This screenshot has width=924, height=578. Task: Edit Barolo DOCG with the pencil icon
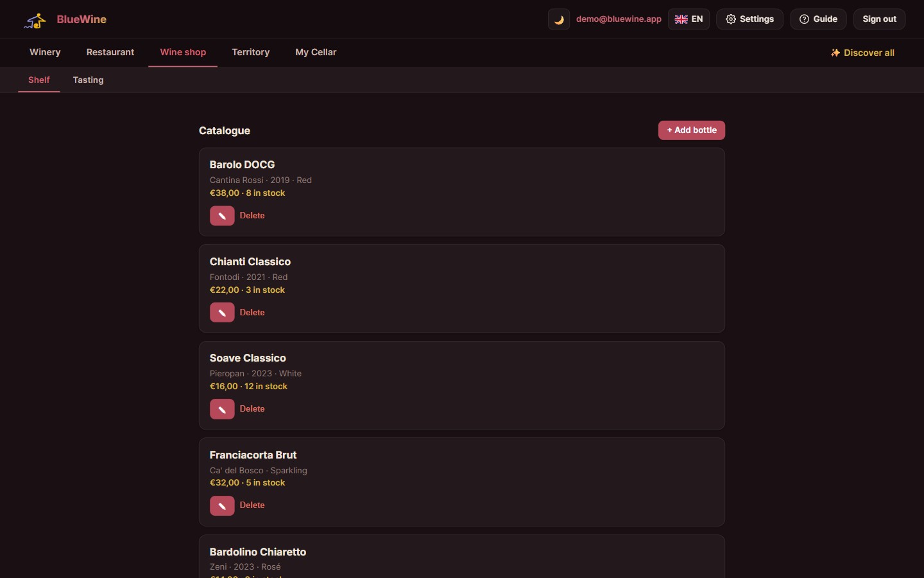(222, 216)
